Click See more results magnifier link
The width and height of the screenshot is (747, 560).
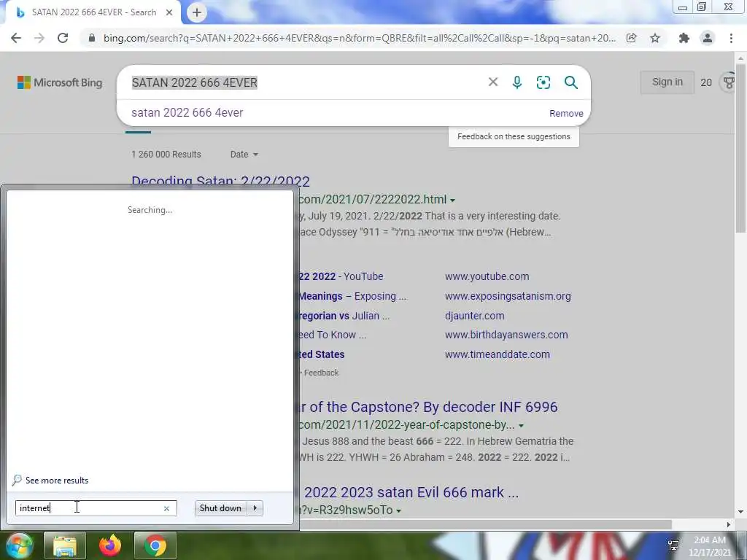50,480
